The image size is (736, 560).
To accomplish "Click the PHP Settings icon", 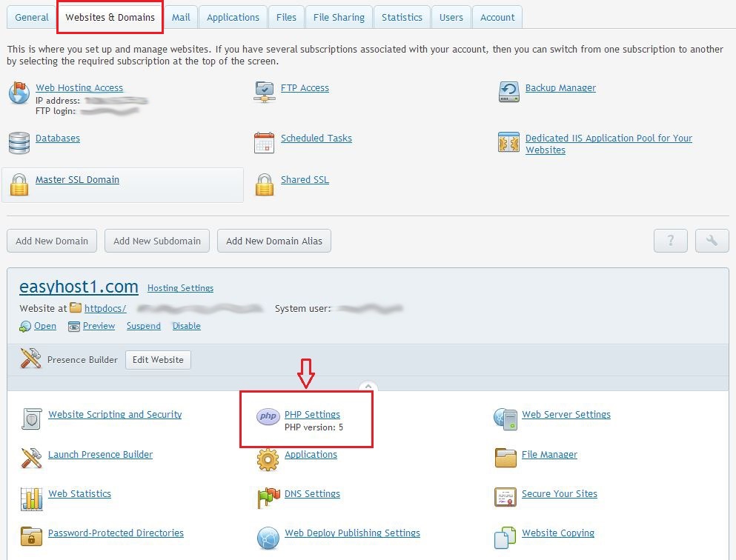I will pyautogui.click(x=268, y=417).
